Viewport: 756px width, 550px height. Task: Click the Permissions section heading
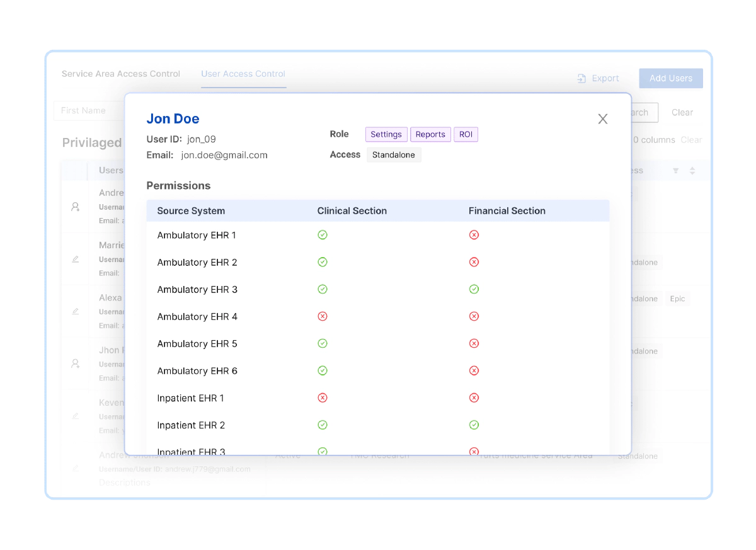[x=178, y=186]
